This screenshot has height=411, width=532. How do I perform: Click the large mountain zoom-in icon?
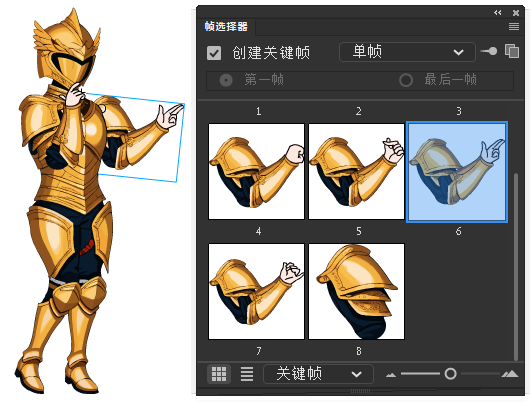[510, 374]
